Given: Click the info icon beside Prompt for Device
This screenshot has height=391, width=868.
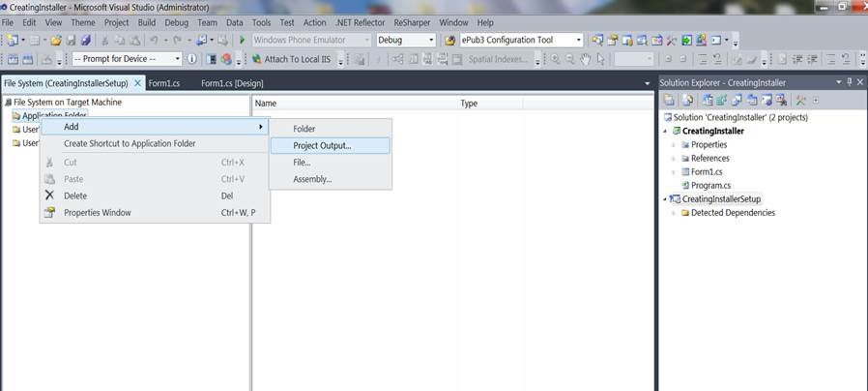Looking at the screenshot, I should coord(191,59).
